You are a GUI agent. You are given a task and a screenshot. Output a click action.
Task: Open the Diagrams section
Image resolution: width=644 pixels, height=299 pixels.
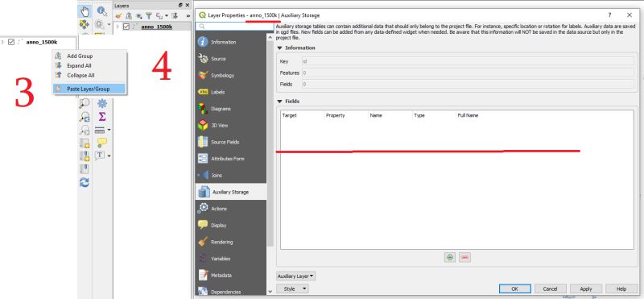pyautogui.click(x=231, y=109)
